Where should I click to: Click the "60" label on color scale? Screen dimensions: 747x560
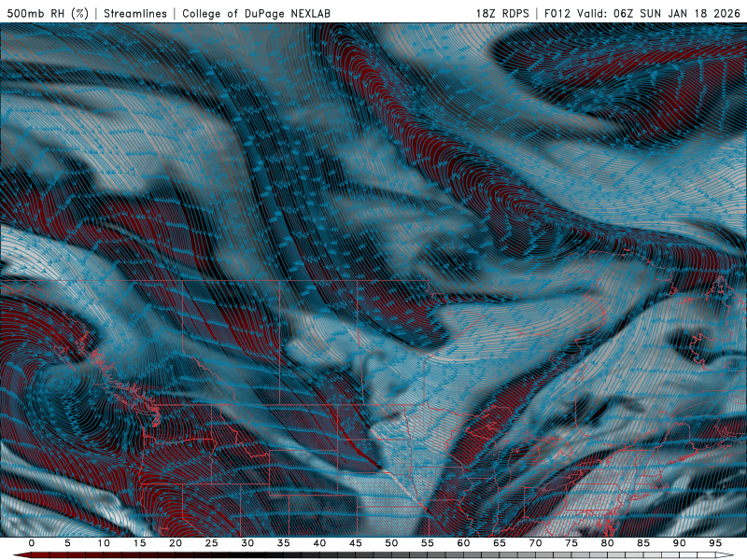coord(463,543)
